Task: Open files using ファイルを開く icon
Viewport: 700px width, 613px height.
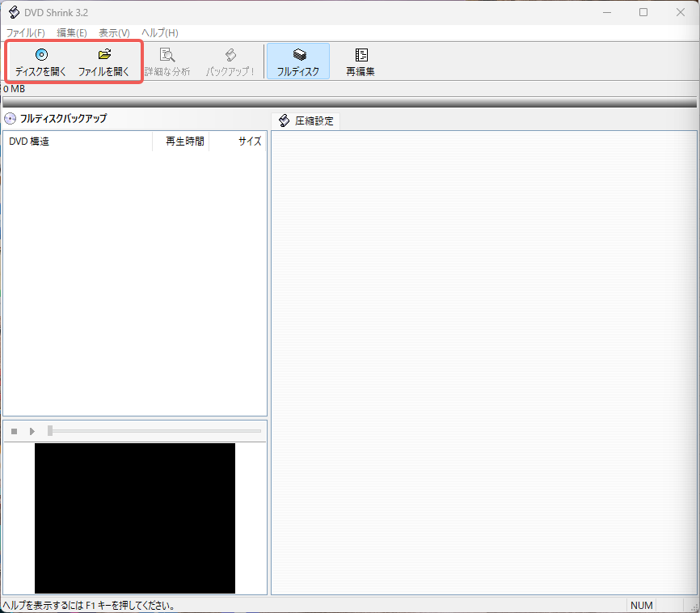Action: coord(103,61)
